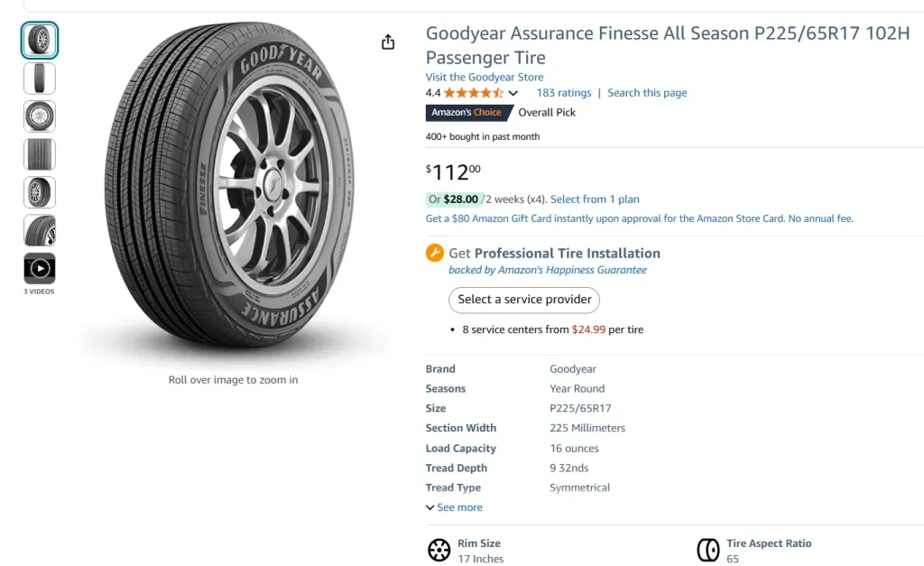
Task: Click the main tire product image
Action: pos(233,190)
